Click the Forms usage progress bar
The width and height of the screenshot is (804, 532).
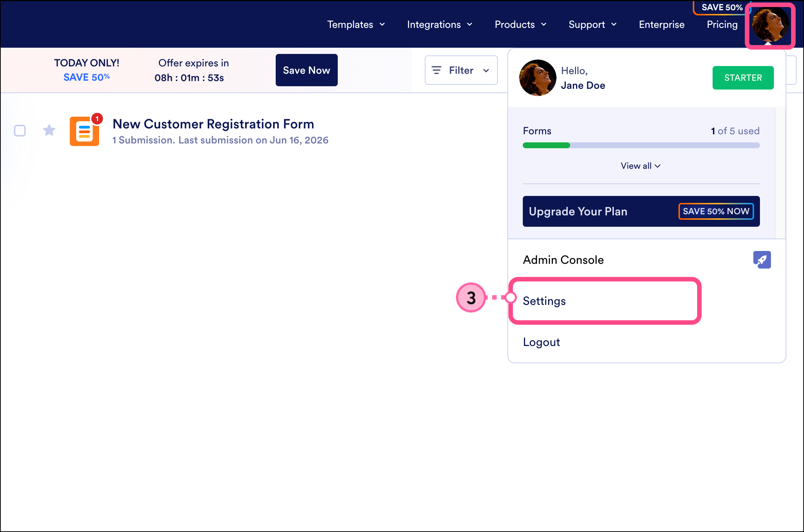tap(641, 145)
